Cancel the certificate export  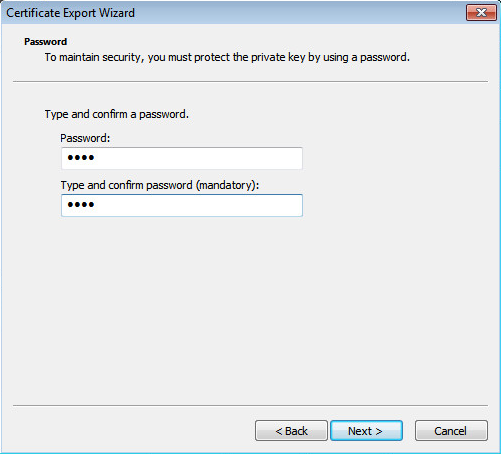pyautogui.click(x=451, y=431)
